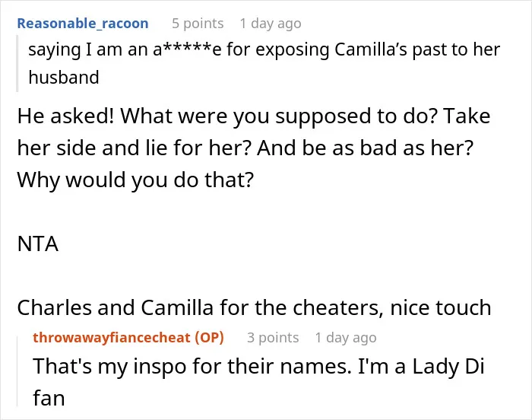Click the line her side and lie for her
Image resolution: width=532 pixels, height=420 pixels.
(245, 148)
